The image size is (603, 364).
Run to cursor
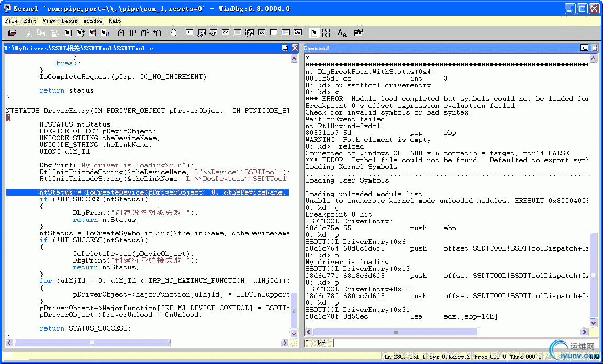tap(157, 32)
